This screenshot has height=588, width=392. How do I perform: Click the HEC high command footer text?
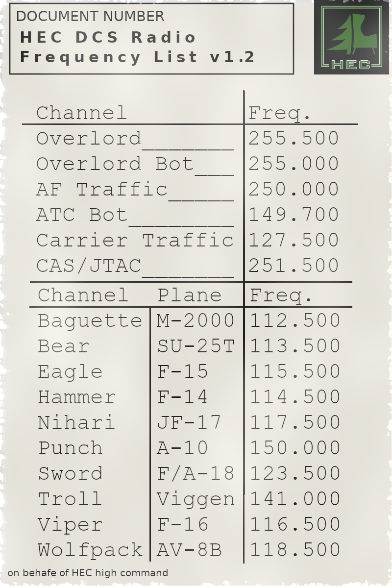(88, 573)
